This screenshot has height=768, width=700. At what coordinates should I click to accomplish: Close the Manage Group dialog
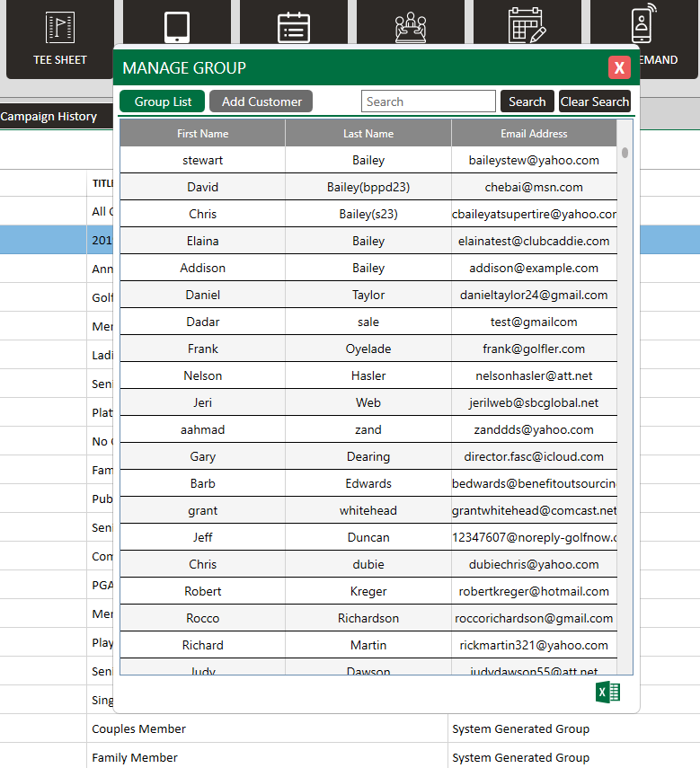point(619,68)
